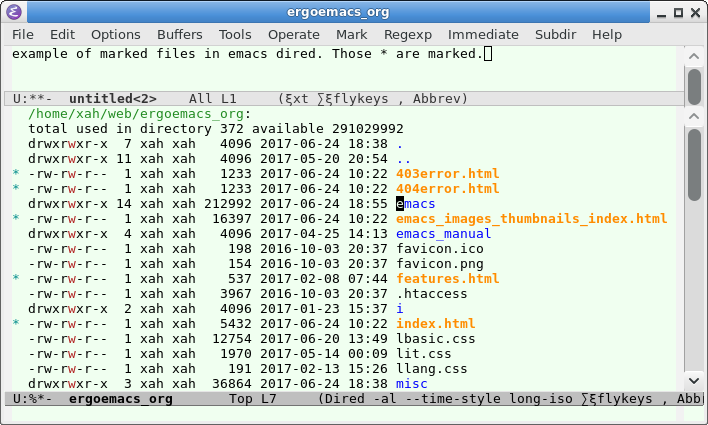Image resolution: width=708 pixels, height=425 pixels.
Task: Open the Regexp menu
Action: pyautogui.click(x=408, y=35)
